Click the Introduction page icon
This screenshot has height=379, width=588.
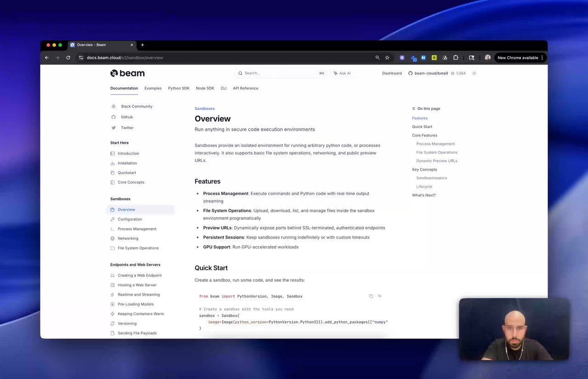(x=113, y=154)
